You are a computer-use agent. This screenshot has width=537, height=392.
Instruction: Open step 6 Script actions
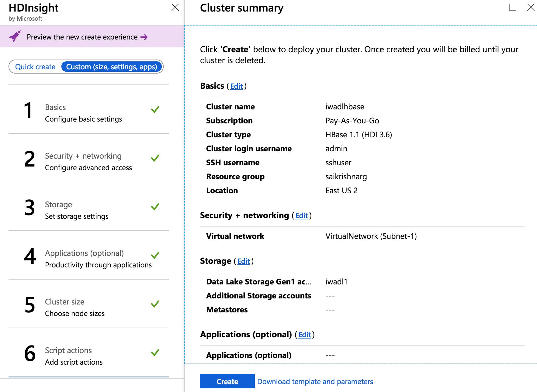pyautogui.click(x=89, y=352)
